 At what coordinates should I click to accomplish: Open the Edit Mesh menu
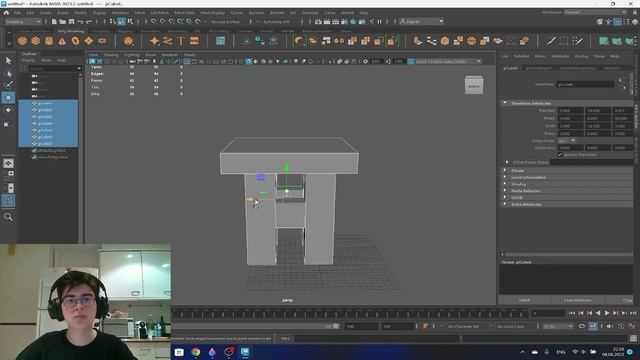click(x=160, y=13)
